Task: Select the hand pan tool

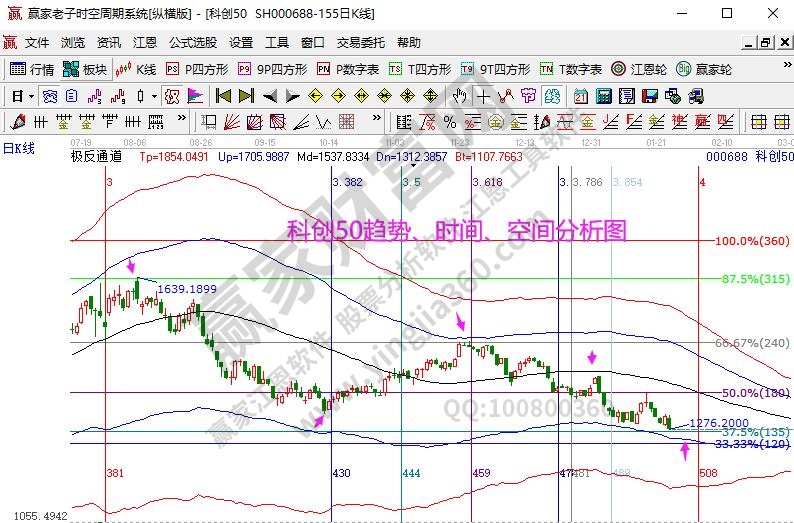Action: 458,97
